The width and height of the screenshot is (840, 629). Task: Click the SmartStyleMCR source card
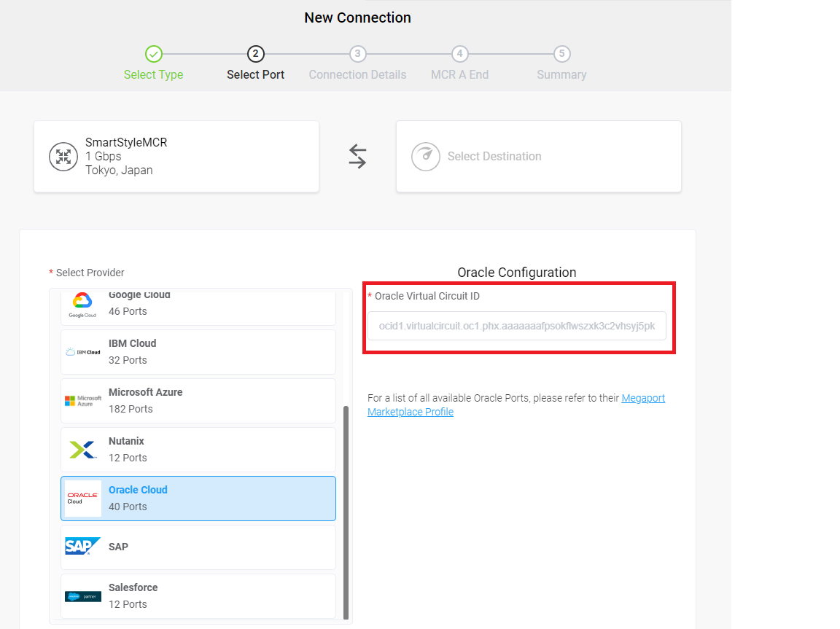176,156
